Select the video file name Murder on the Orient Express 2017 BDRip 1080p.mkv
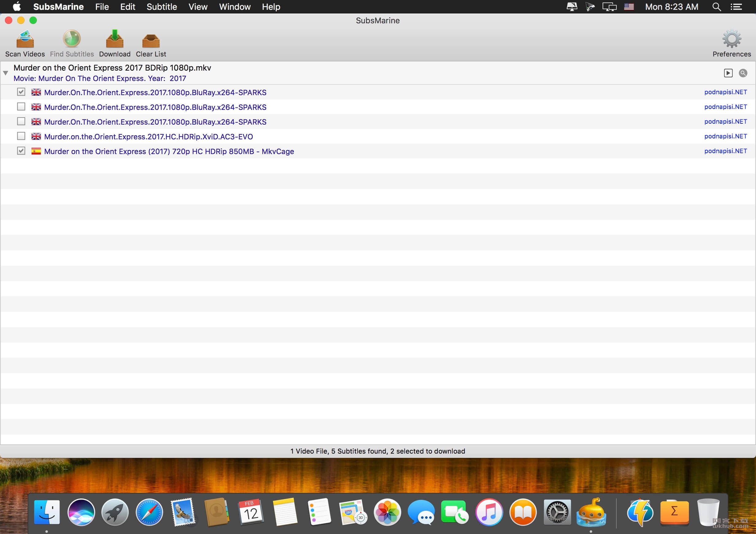 112,68
